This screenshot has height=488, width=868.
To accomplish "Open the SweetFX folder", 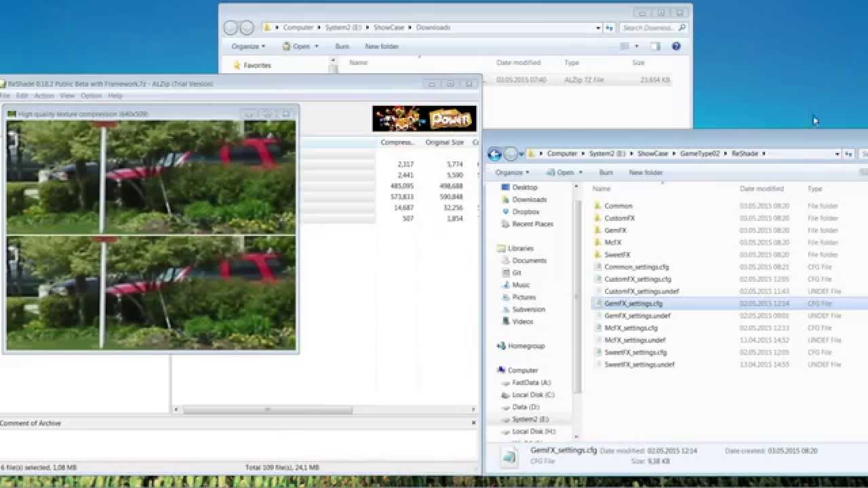I will point(617,255).
